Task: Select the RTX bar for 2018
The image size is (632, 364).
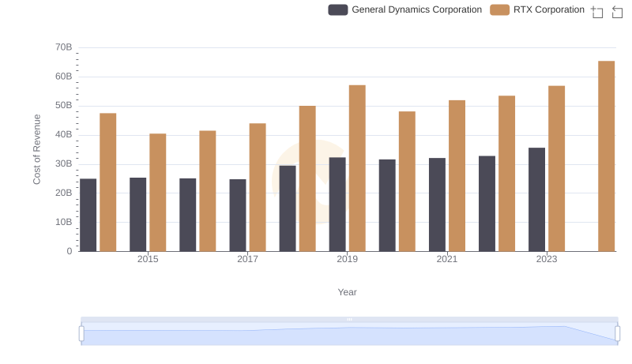Action: point(307,178)
